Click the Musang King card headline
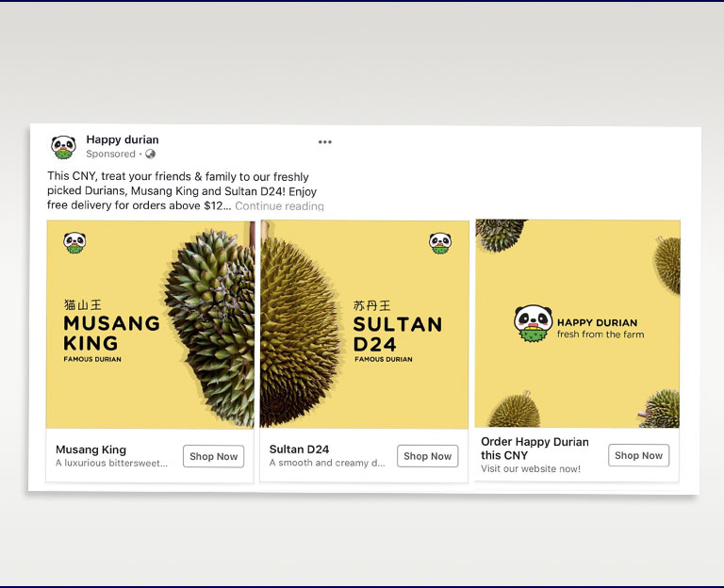724x588 pixels. (x=90, y=449)
